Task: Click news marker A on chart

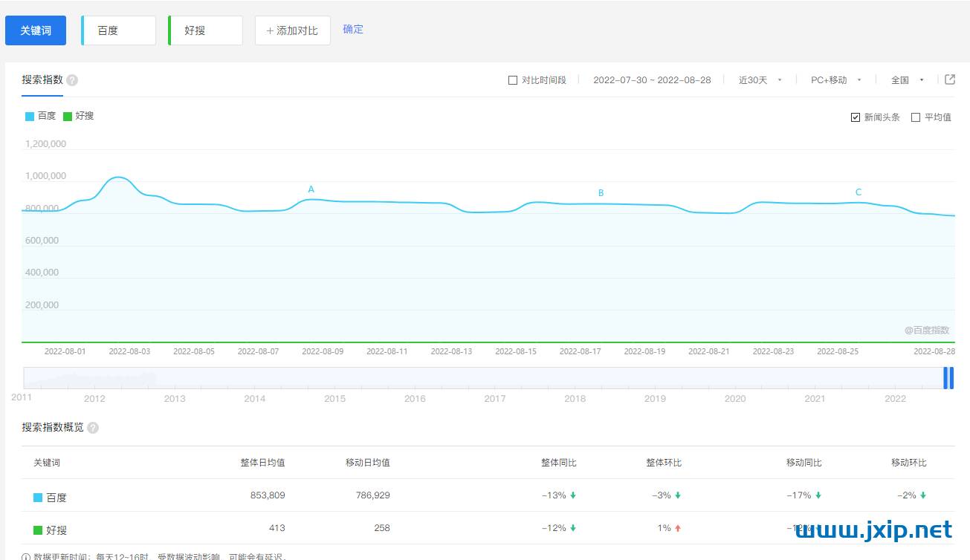Action: pos(311,189)
